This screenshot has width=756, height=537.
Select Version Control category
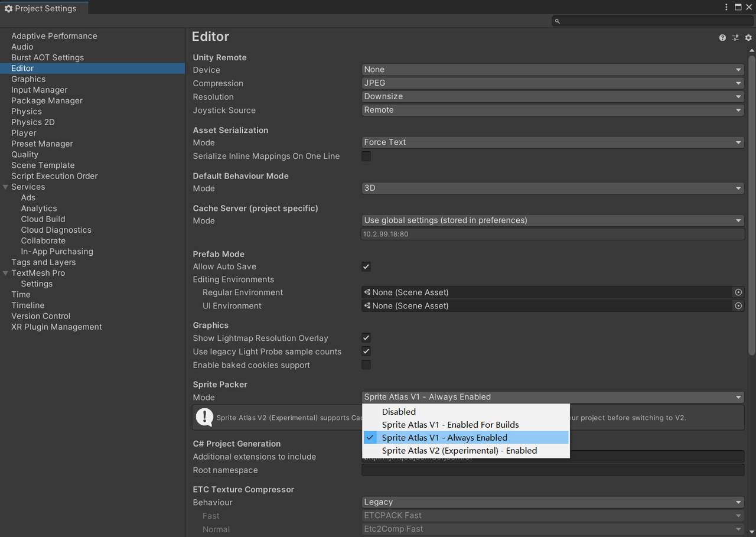coord(41,316)
